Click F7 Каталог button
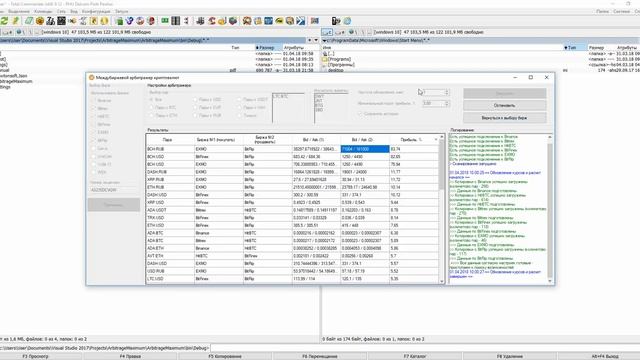The height and width of the screenshot is (360, 640). click(415, 356)
